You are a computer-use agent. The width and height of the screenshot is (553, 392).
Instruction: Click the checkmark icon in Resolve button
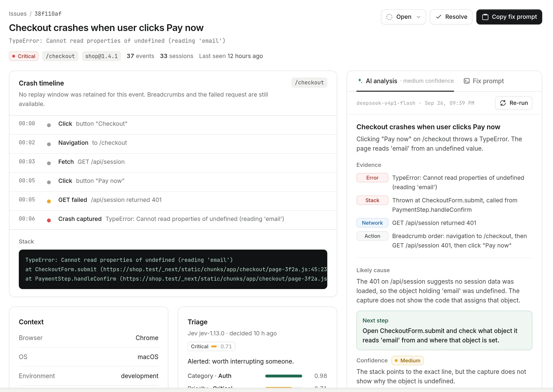tap(438, 17)
